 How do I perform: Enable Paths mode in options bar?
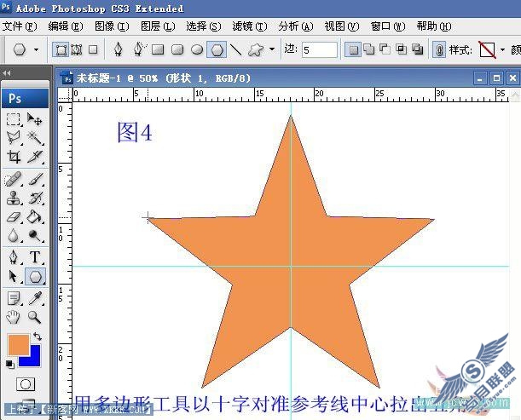[77, 50]
